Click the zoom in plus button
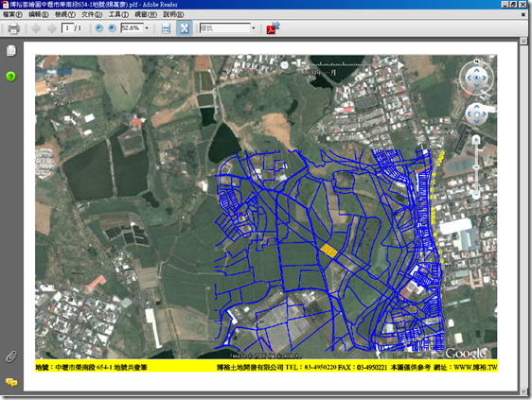 [x=112, y=28]
